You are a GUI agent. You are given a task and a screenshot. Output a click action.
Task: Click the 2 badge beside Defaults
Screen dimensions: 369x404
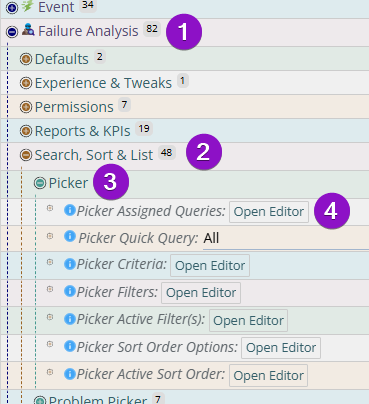(x=100, y=57)
